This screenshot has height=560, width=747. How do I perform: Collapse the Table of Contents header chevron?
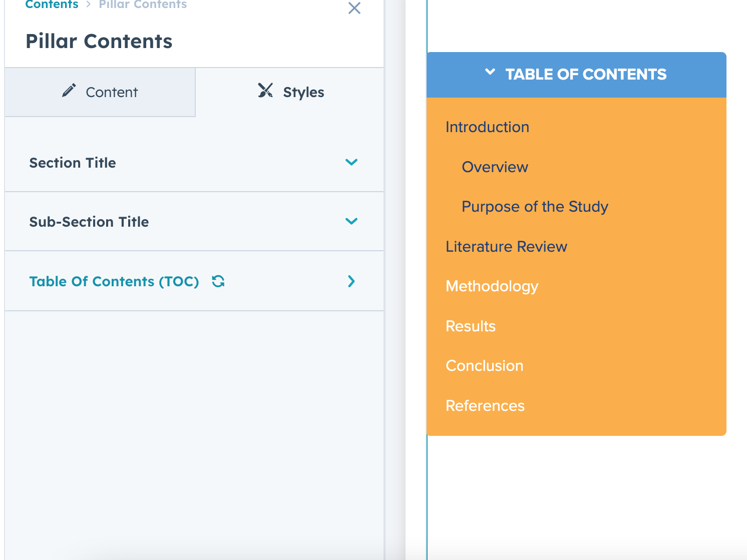pyautogui.click(x=490, y=72)
